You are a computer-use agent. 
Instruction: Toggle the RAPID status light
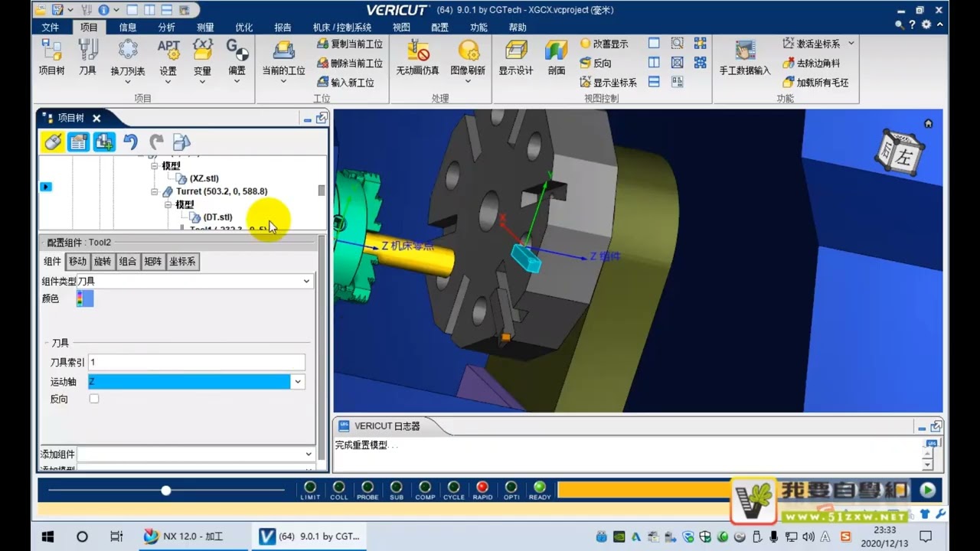[482, 487]
